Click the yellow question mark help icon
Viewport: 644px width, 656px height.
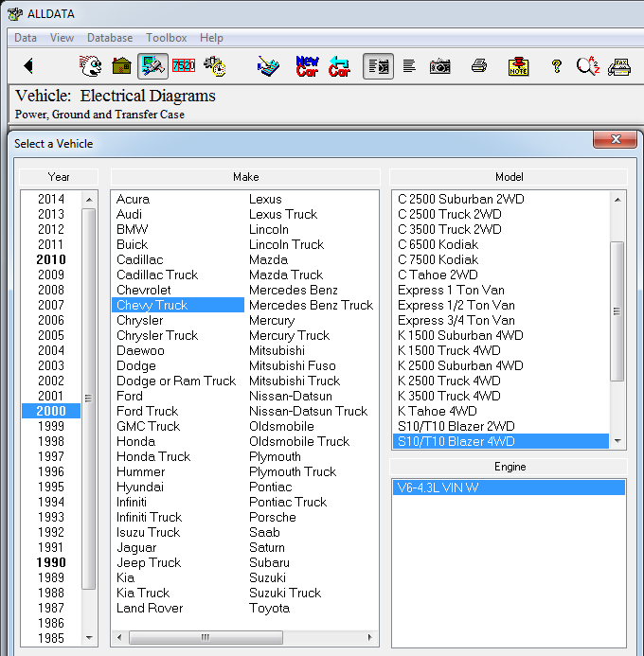pyautogui.click(x=557, y=66)
